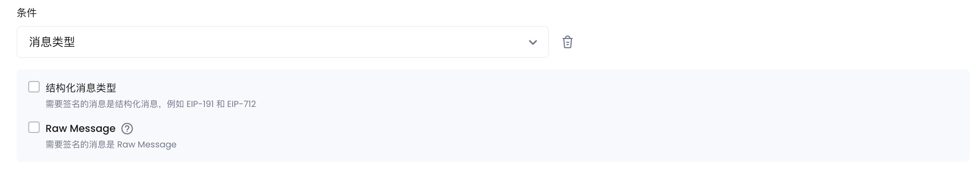
Task: Click the 需要签名的消息是 Raw Message description
Action: (x=111, y=145)
